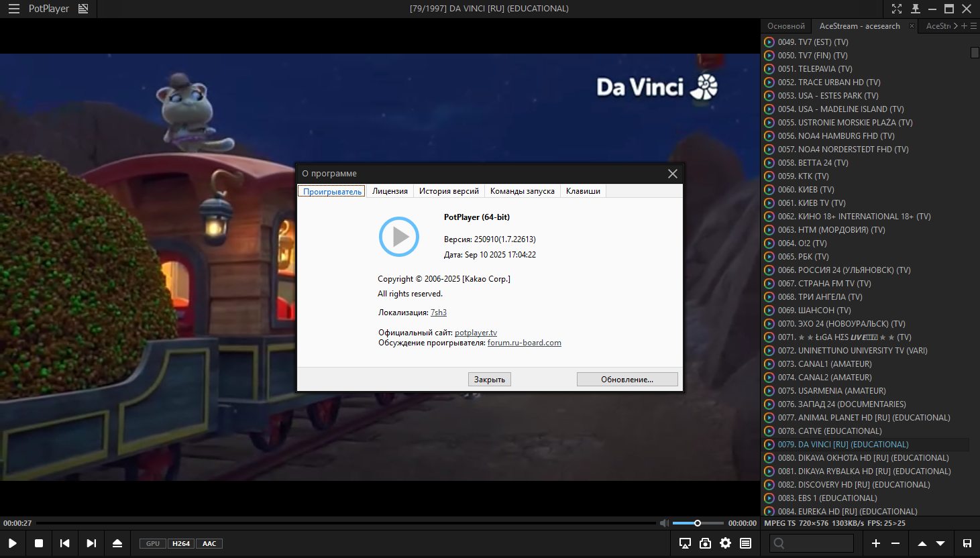Open the streaming/cast to display icon

(685, 543)
